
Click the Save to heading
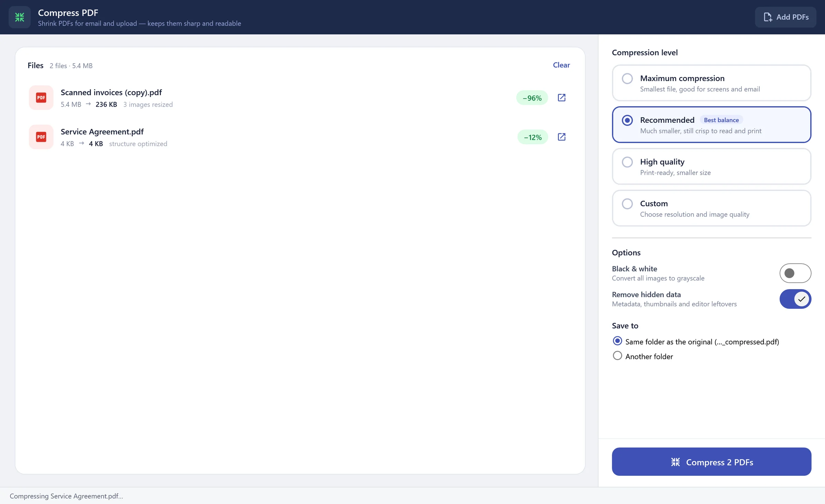625,326
